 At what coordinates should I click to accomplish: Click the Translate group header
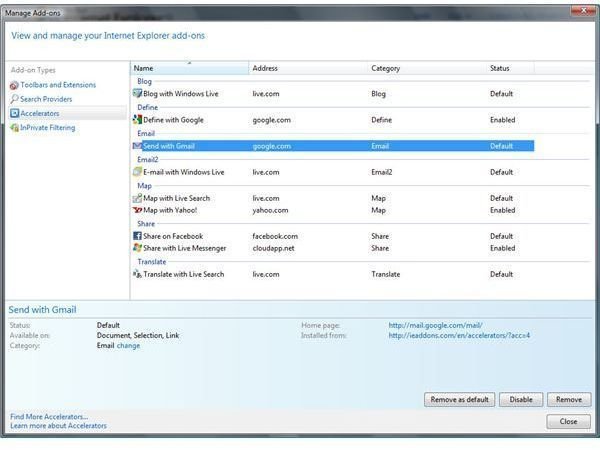[x=152, y=262]
